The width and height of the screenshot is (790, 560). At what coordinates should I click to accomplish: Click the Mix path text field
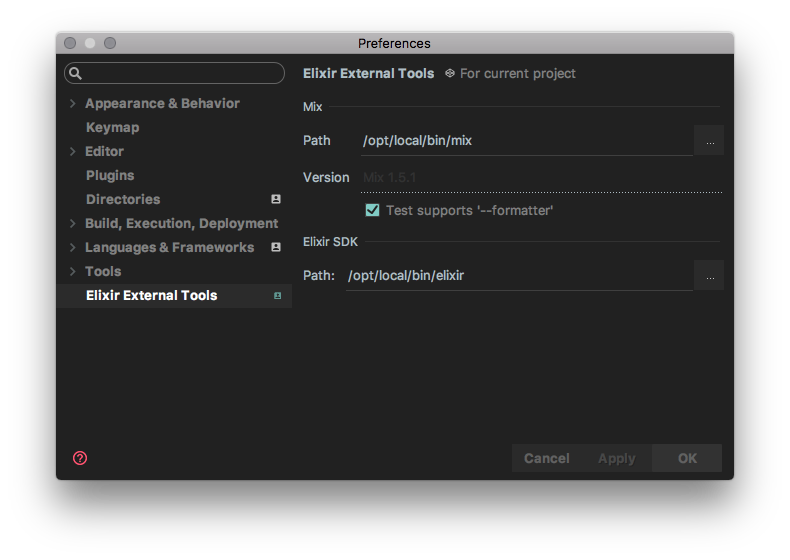[525, 141]
